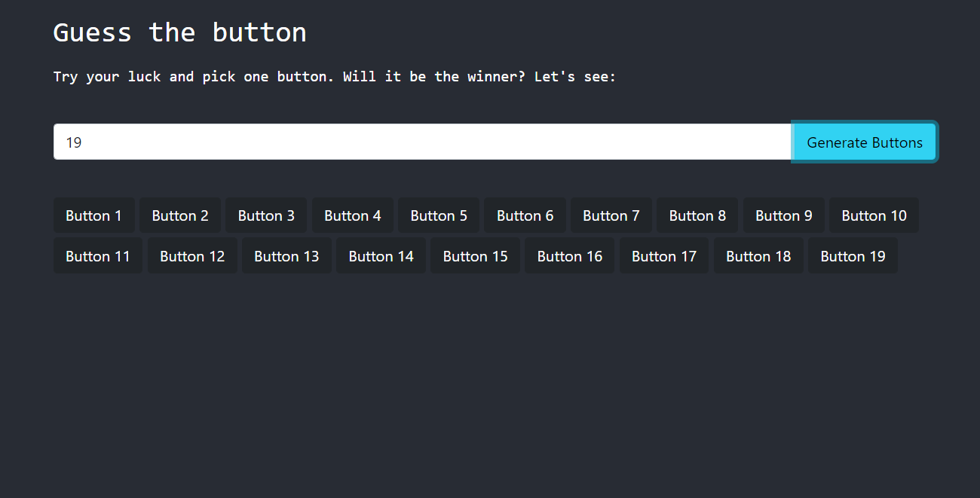Try your luck on Button 5
980x498 pixels.
point(439,215)
